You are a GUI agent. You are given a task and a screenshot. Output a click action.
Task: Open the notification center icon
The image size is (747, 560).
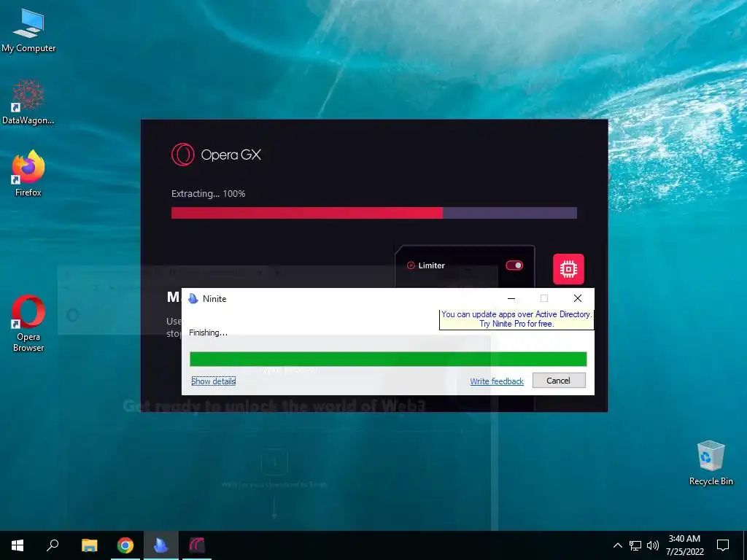pyautogui.click(x=723, y=545)
